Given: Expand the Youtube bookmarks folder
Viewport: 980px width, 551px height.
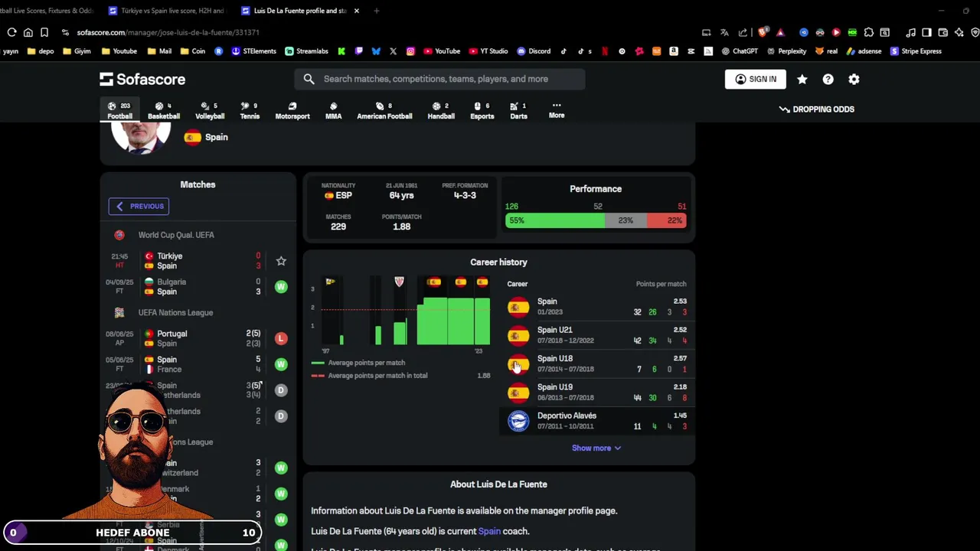Looking at the screenshot, I should [x=119, y=51].
